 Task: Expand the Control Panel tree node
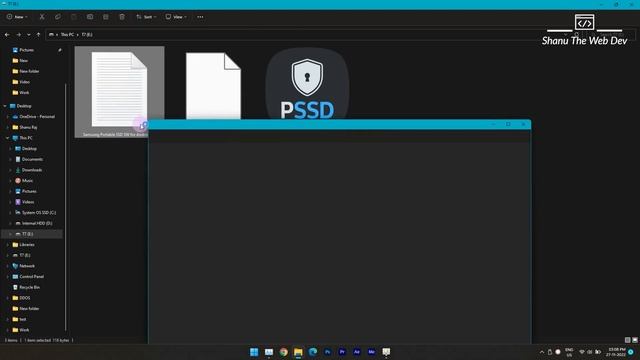pos(7,277)
